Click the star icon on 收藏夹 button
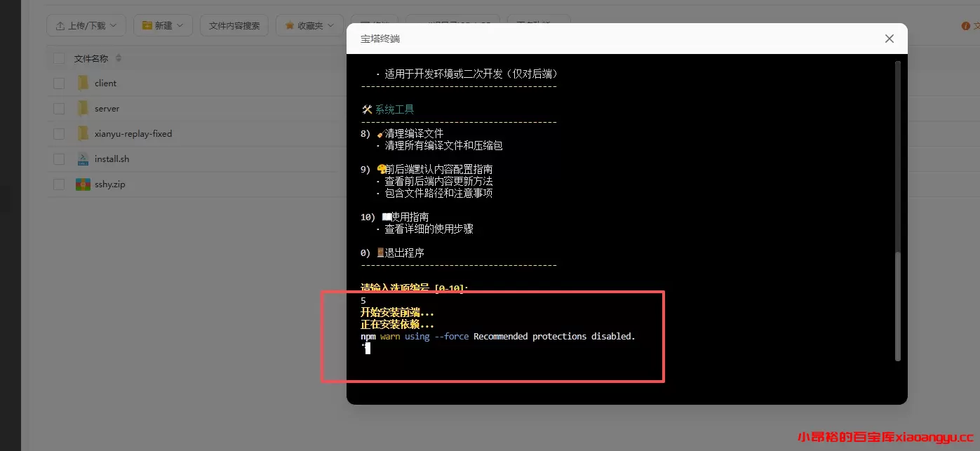Image resolution: width=980 pixels, height=451 pixels. pyautogui.click(x=290, y=25)
